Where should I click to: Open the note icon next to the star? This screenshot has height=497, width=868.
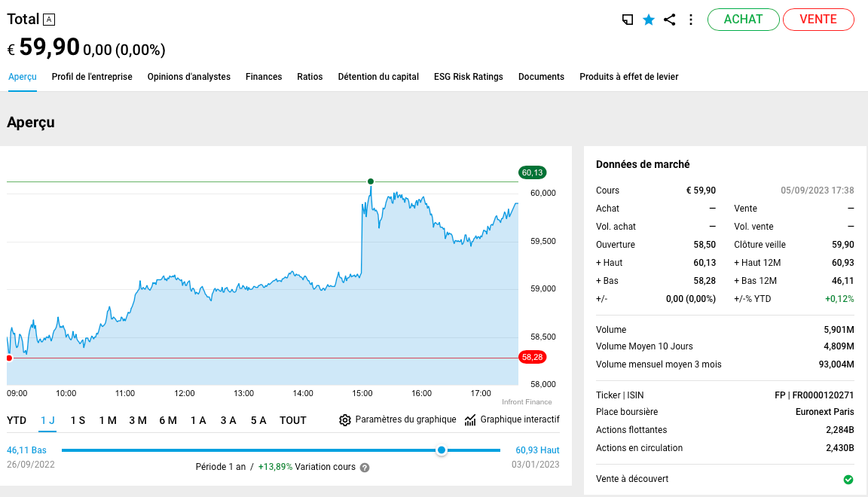627,20
